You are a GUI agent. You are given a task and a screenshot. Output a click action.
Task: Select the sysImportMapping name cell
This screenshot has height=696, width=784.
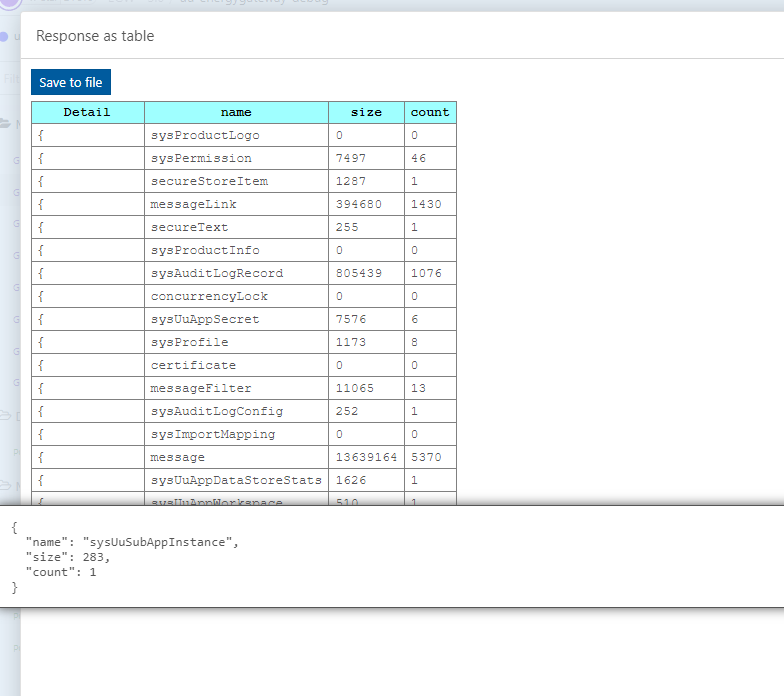(x=236, y=434)
